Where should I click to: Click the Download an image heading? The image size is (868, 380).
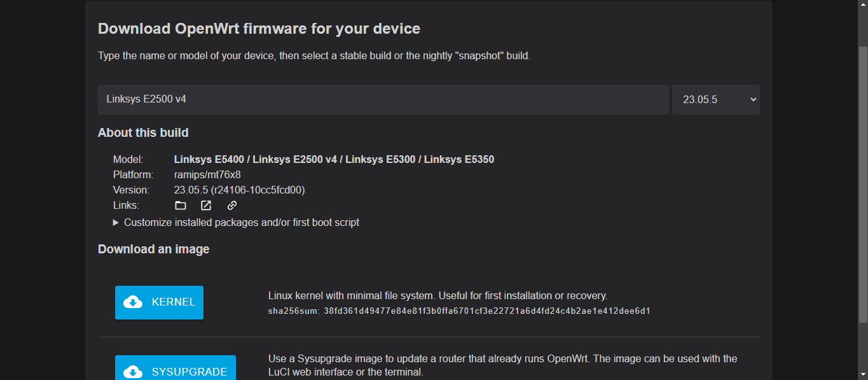154,250
